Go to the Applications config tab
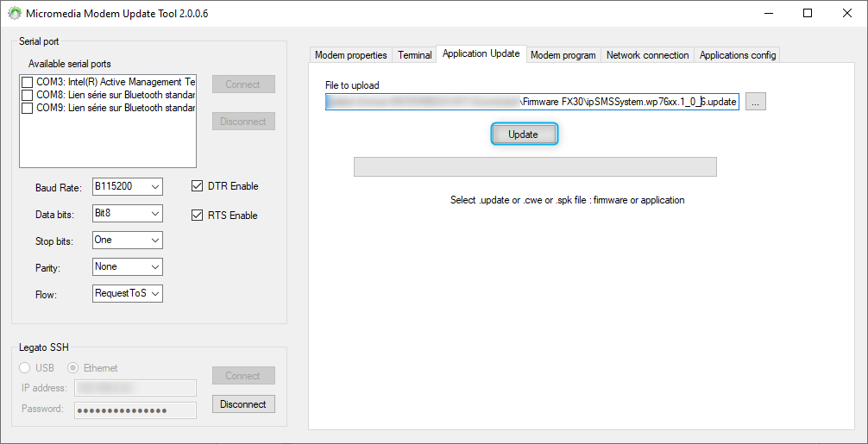 738,55
